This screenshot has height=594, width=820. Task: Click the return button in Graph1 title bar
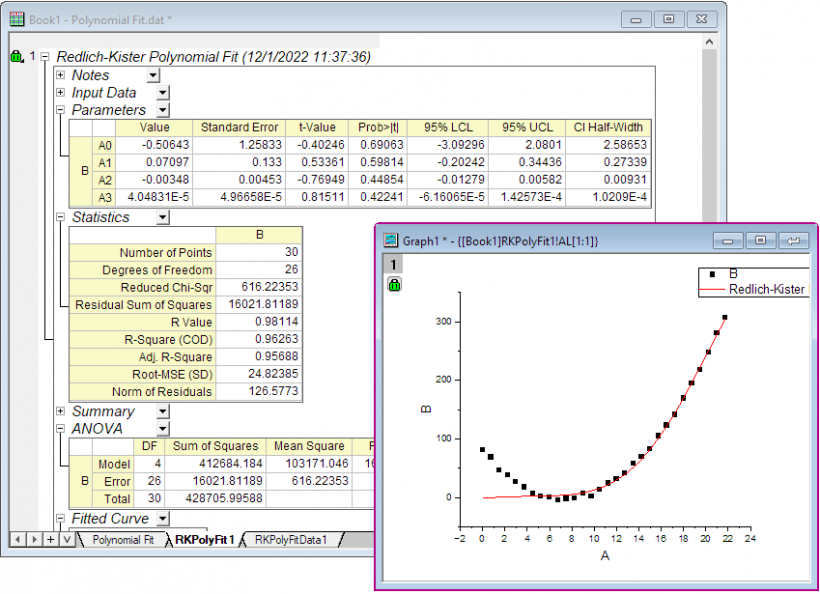(x=795, y=241)
